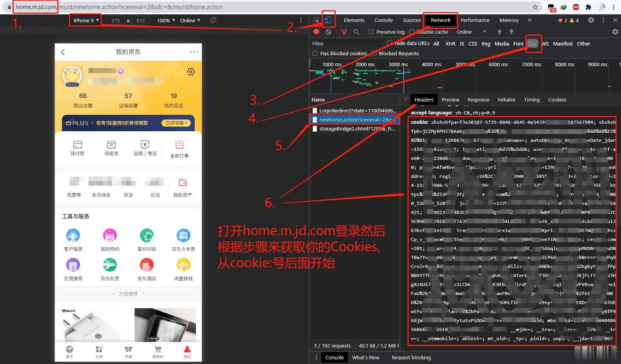Bookmark this page with the star
Image resolution: width=621 pixels, height=364 pixels.
tap(535, 7)
